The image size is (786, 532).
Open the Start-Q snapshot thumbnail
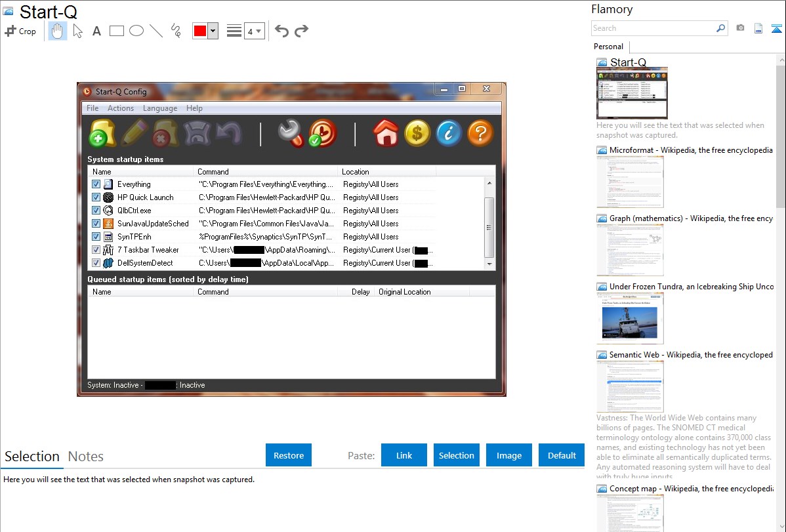point(632,93)
